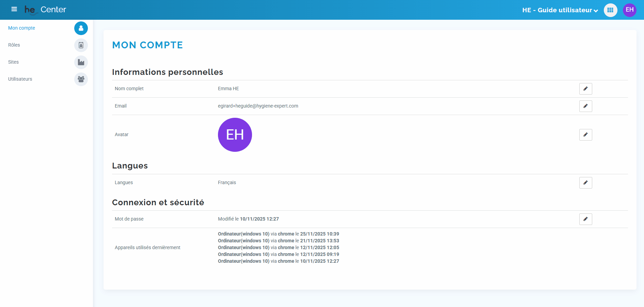Expand HE - Guide utilisateur dropdown
Image resolution: width=644 pixels, height=307 pixels.
tap(560, 10)
